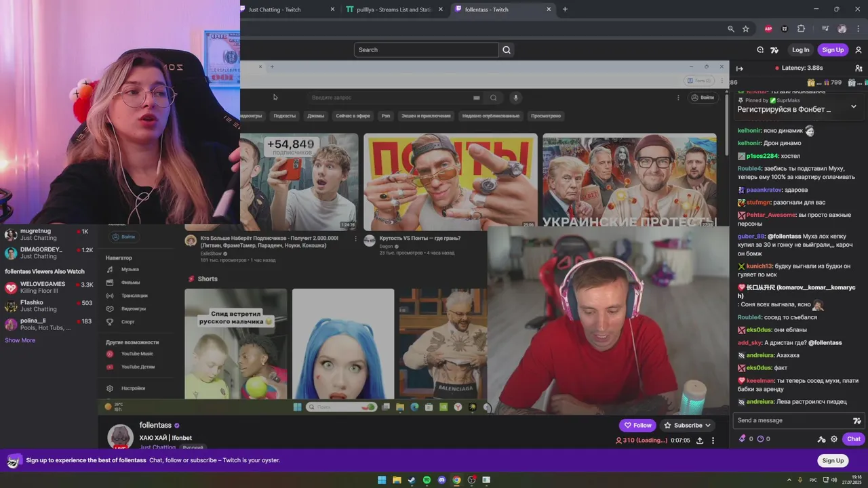
Task: Expand the pinned chat message chevron
Action: 854,106
